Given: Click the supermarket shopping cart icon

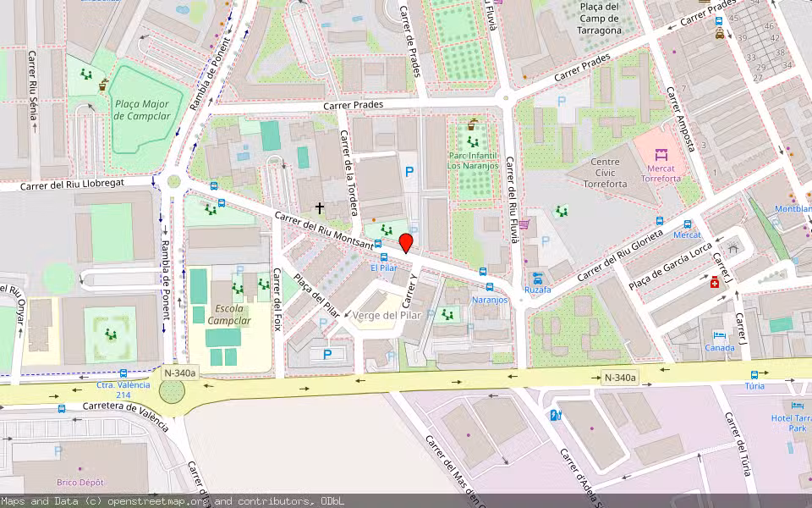Looking at the screenshot, I should (524, 224).
